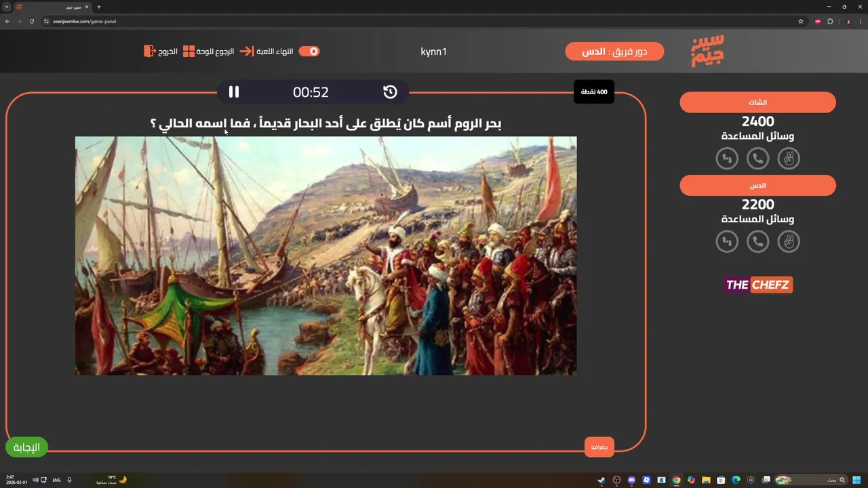Image resolution: width=868 pixels, height=488 pixels.
Task: Click the 'جغرافيا' category tag
Action: point(599,447)
